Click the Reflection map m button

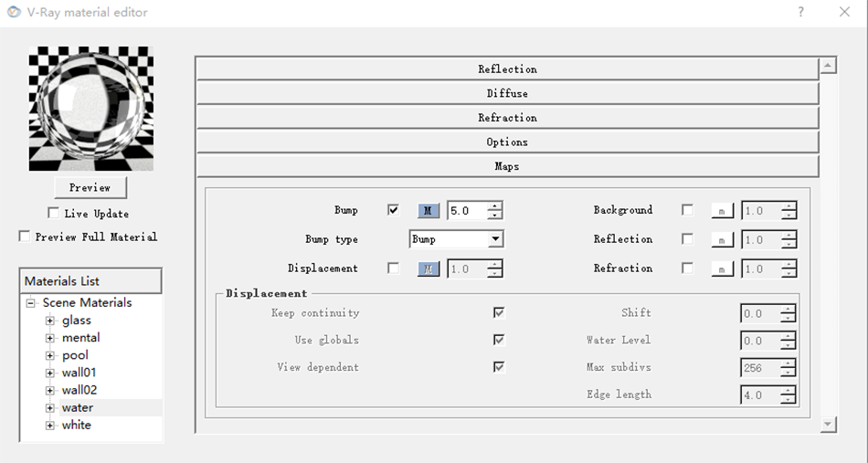tap(722, 240)
